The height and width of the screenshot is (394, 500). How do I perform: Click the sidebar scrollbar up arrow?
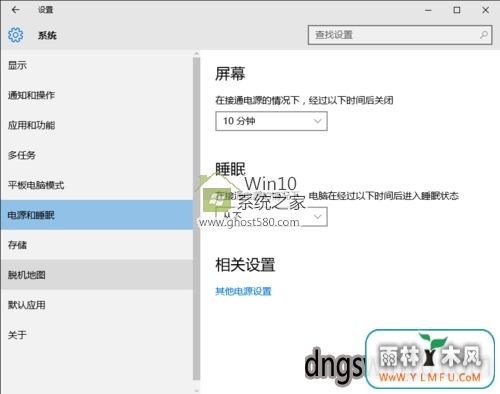click(196, 54)
